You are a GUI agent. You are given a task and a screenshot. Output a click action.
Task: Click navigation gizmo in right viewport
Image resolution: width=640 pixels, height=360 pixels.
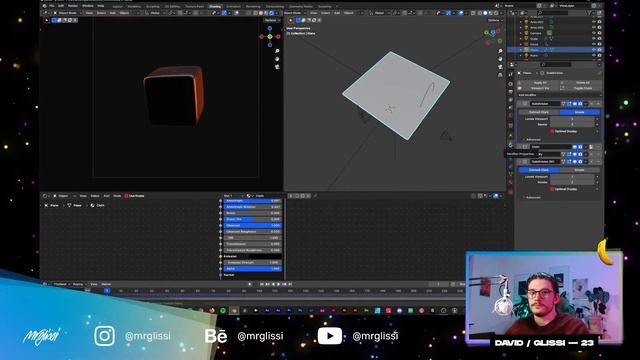(493, 36)
